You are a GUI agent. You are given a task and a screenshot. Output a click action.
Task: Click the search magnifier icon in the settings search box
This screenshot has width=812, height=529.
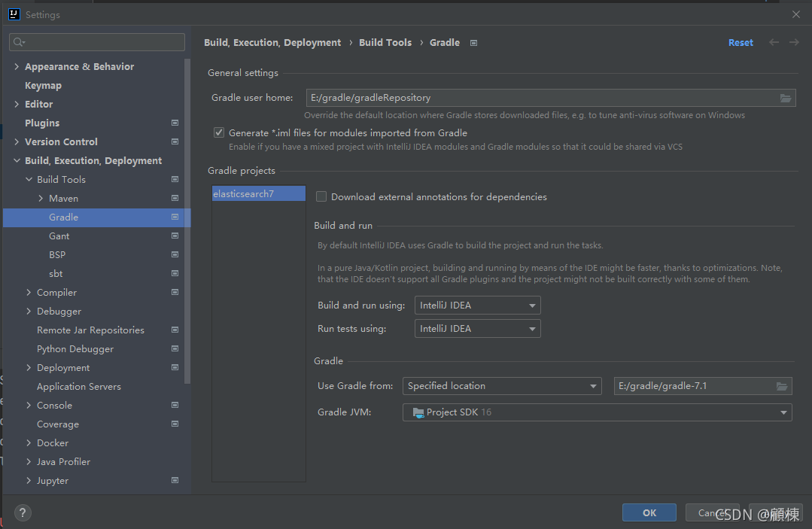click(x=19, y=42)
